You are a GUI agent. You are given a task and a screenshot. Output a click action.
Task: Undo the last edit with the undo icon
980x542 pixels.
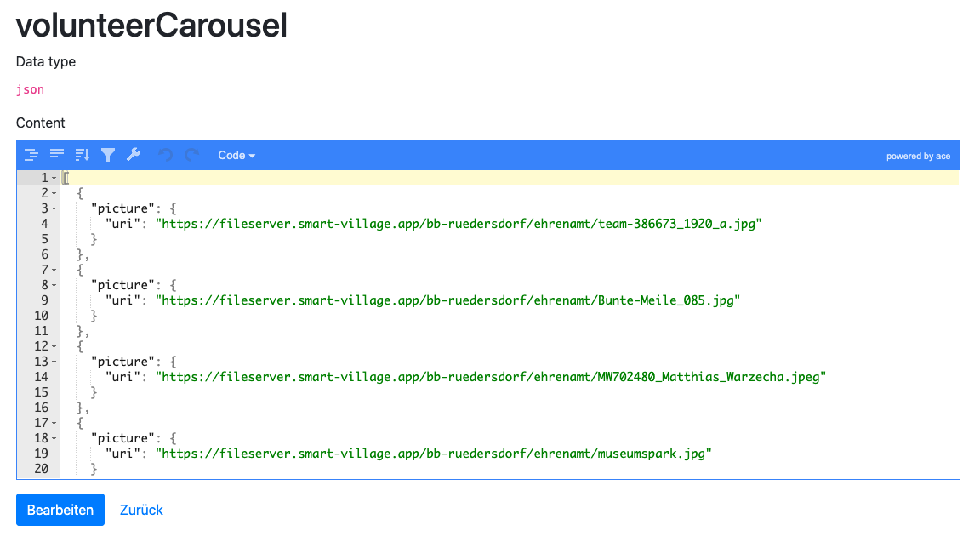[167, 154]
